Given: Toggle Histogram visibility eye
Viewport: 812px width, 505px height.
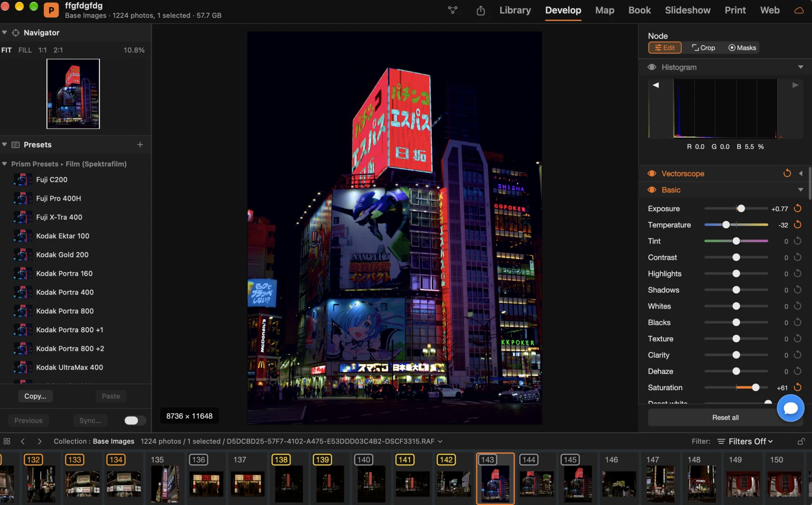Looking at the screenshot, I should click(652, 67).
